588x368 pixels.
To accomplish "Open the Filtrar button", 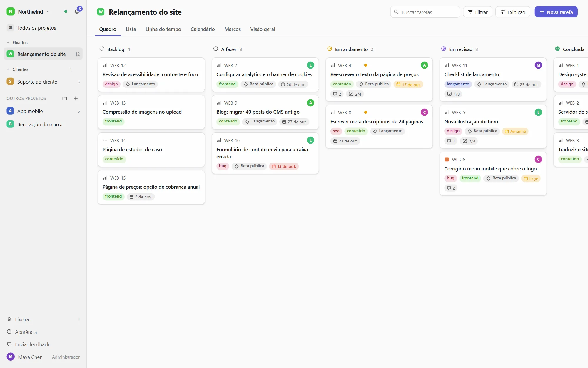I will click(478, 12).
